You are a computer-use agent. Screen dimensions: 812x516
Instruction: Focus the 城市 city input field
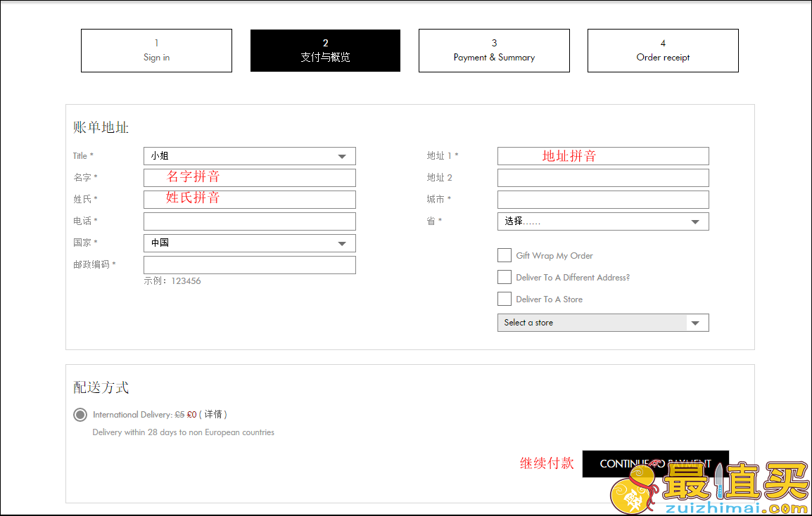[x=603, y=199]
